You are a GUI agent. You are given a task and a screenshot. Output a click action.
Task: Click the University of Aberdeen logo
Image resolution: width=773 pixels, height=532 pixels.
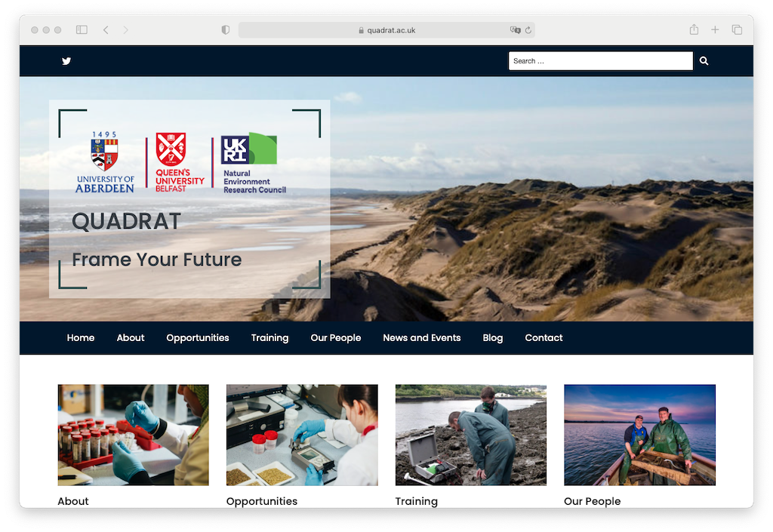click(x=104, y=162)
